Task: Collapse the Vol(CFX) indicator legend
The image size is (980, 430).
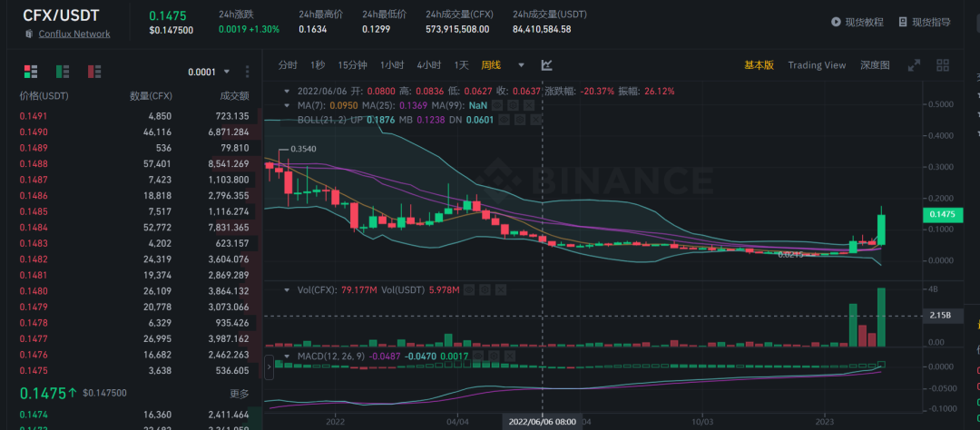Action: click(287, 290)
